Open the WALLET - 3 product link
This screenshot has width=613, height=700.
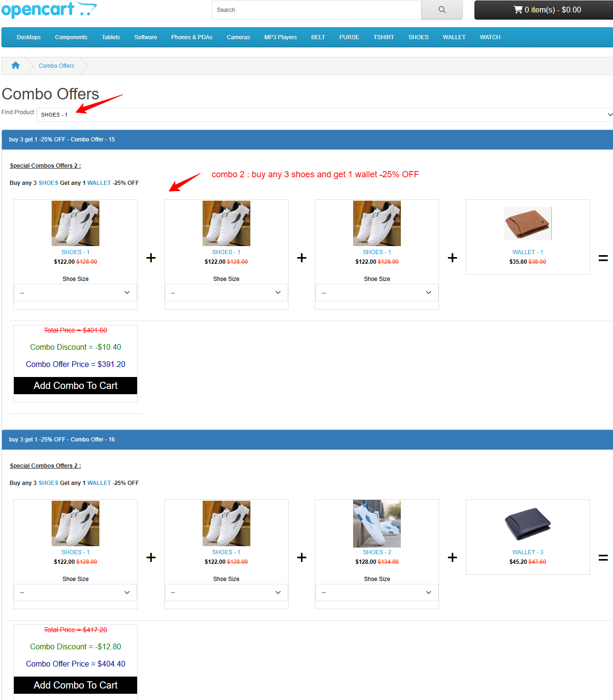coord(527,552)
